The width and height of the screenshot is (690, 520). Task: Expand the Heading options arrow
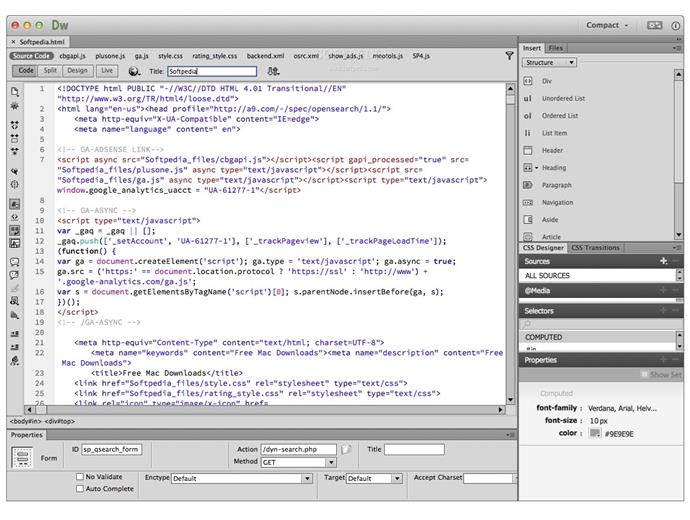tap(536, 168)
